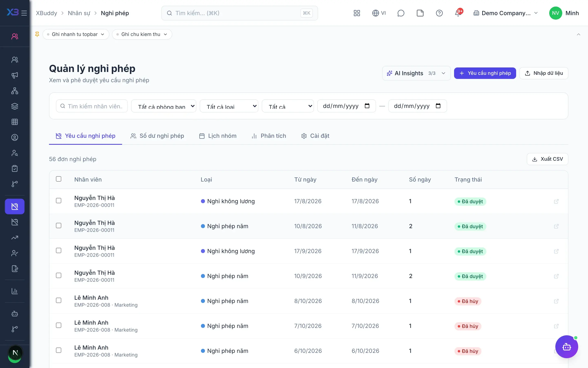Open the org chart sidebar icon

[14, 91]
